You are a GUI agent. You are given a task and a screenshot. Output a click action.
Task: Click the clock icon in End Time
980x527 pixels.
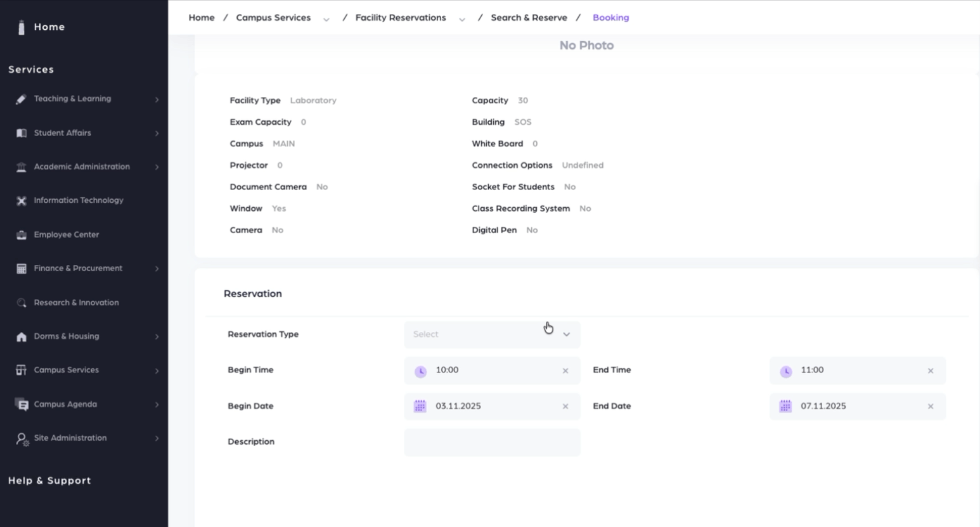tap(785, 371)
